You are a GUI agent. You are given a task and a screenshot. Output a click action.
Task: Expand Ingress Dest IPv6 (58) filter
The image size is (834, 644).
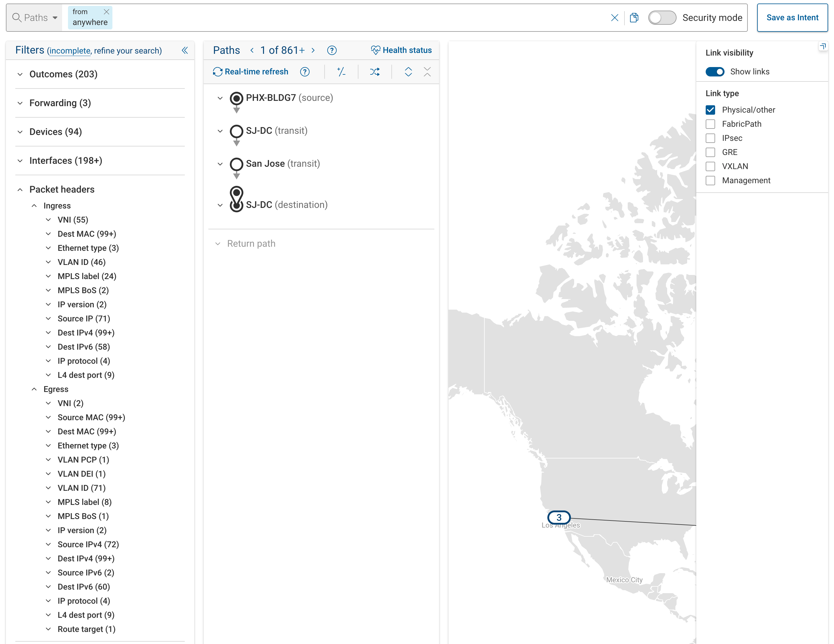coord(48,347)
